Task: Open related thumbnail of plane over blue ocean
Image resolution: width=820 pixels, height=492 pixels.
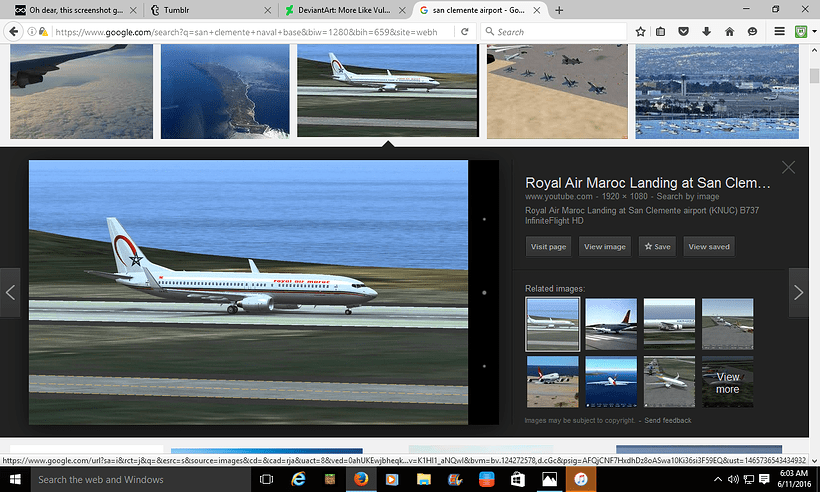Action: (611, 382)
